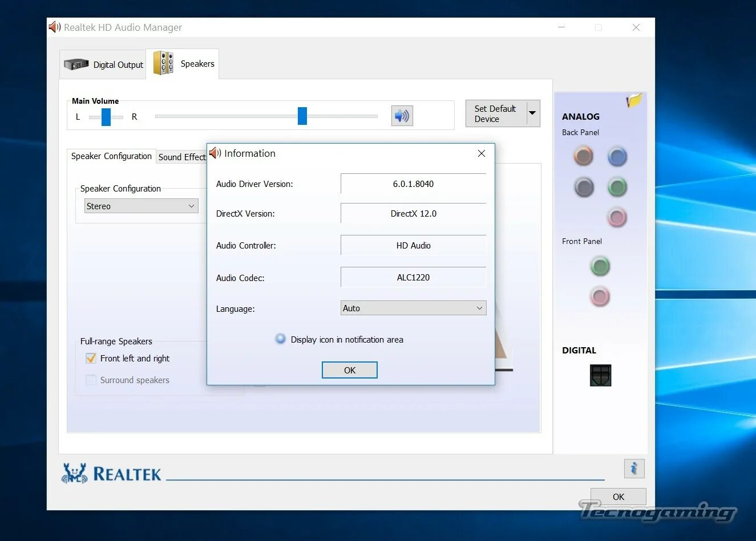Click the Digital Output device icon
This screenshot has height=541, width=756.
coord(76,64)
